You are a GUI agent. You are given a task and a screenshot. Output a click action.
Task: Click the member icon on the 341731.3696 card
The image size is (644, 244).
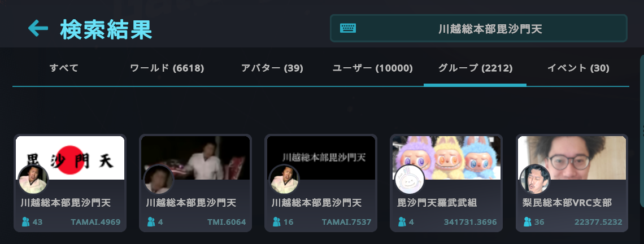pos(402,222)
